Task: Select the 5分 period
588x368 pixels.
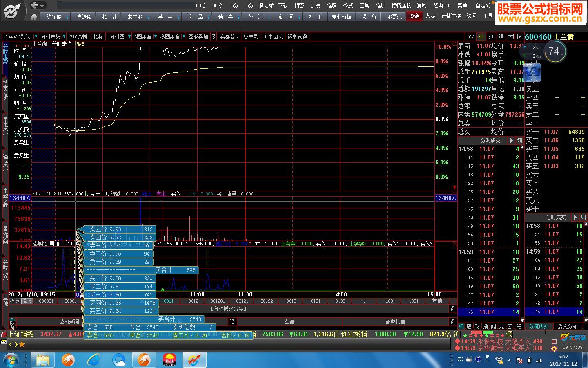Action: click(250, 5)
